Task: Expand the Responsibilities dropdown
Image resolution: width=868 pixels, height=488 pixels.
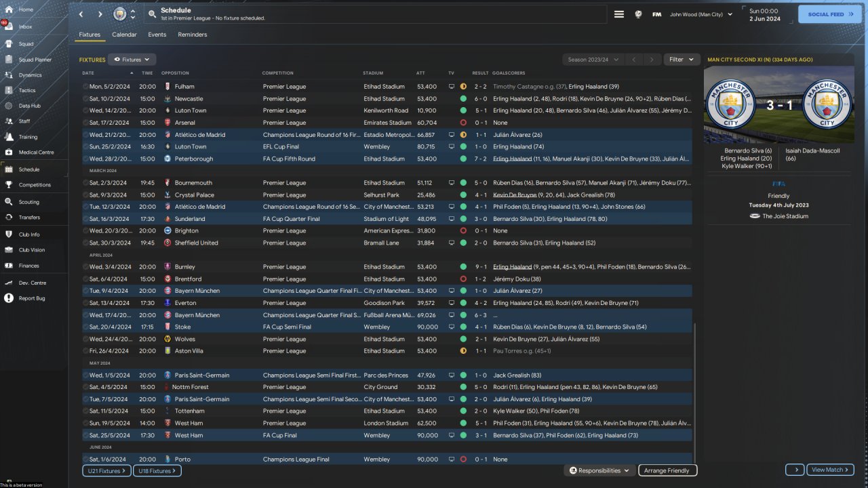Action: coord(599,470)
